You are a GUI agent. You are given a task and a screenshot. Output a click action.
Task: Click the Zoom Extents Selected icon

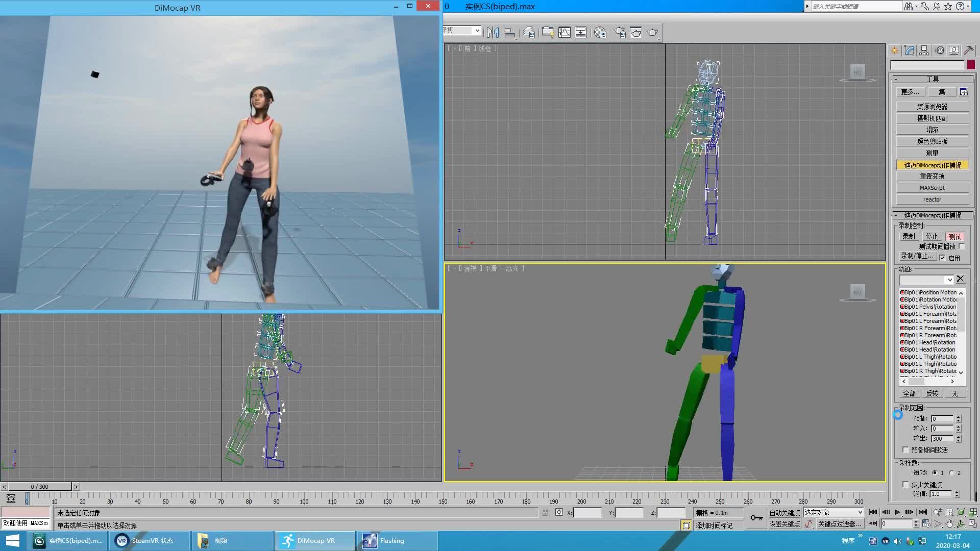[961, 512]
